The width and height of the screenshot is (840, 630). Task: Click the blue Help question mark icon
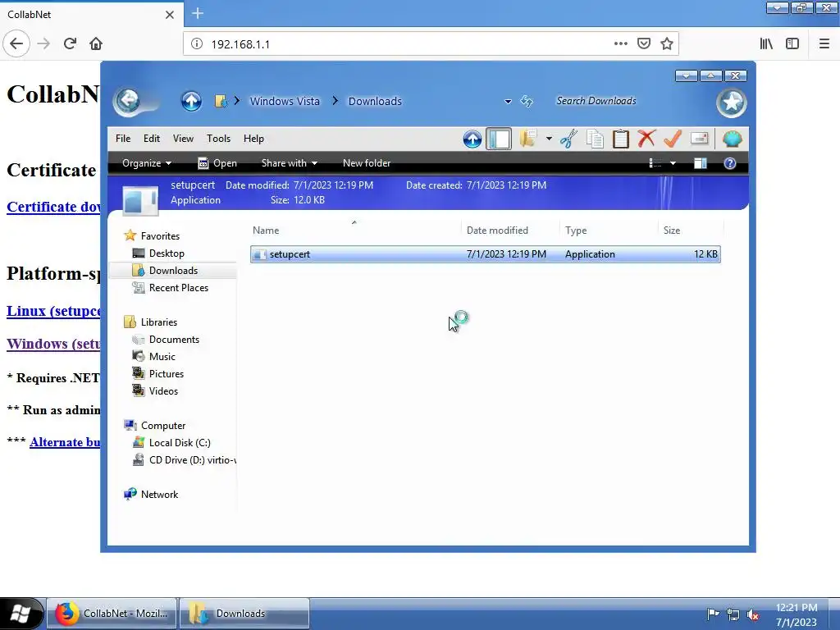pos(729,163)
